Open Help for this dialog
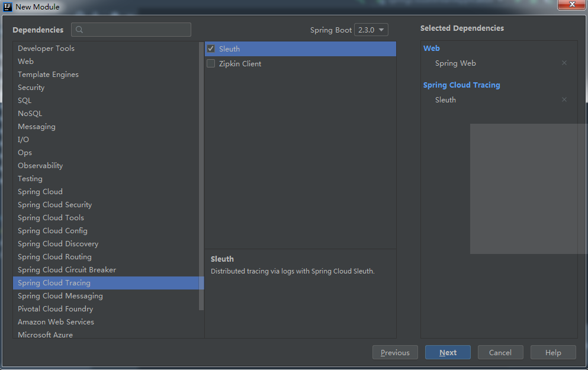 point(553,352)
